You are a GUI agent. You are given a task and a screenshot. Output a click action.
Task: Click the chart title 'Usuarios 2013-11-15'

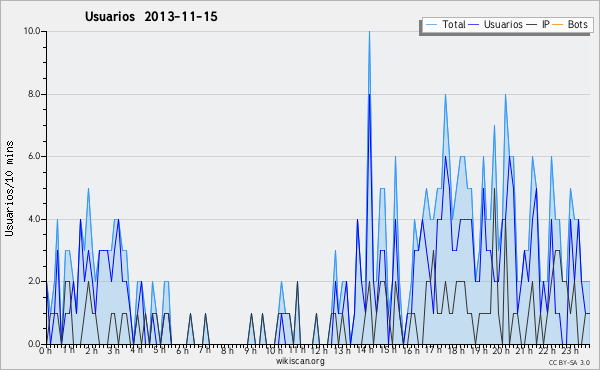tap(151, 17)
